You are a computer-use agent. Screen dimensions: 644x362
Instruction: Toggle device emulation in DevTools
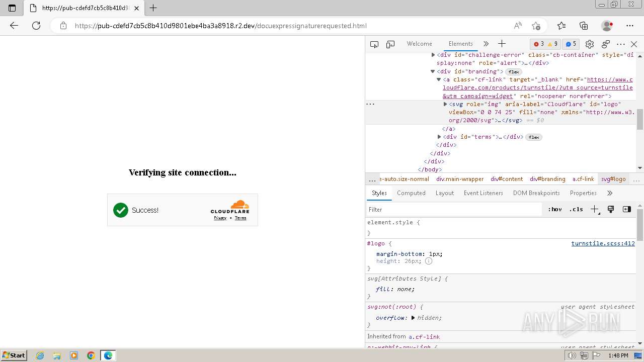tap(390, 44)
